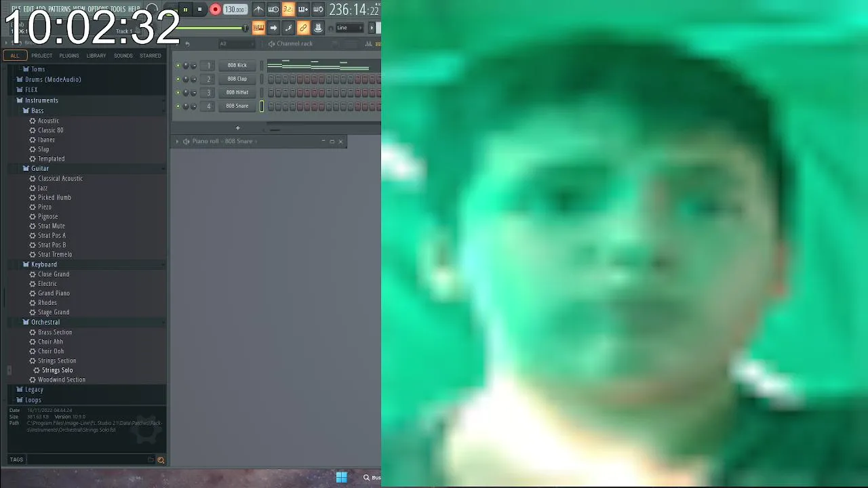Click the Windows Start button in taskbar
Viewport: 868px width, 488px height.
(x=342, y=477)
